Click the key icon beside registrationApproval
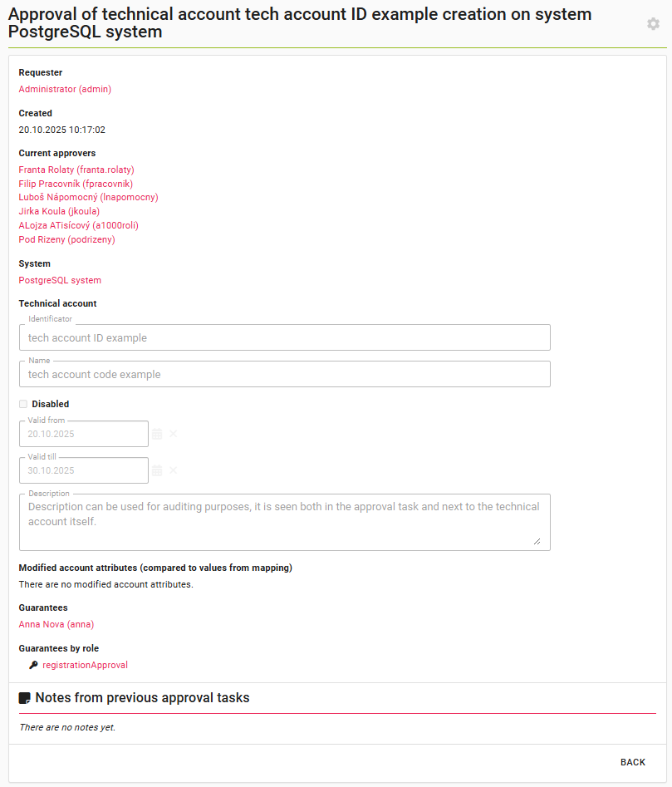672x787 pixels. (x=33, y=665)
